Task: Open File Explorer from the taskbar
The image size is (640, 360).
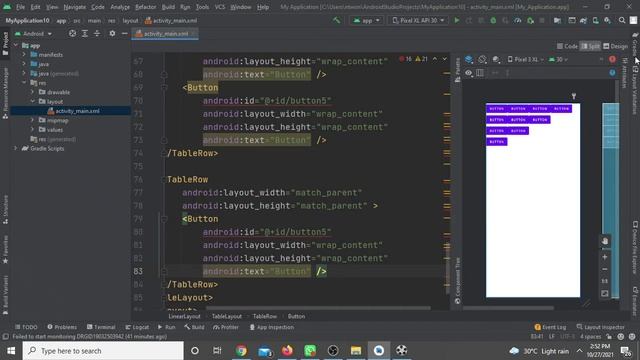Action: coord(356,350)
